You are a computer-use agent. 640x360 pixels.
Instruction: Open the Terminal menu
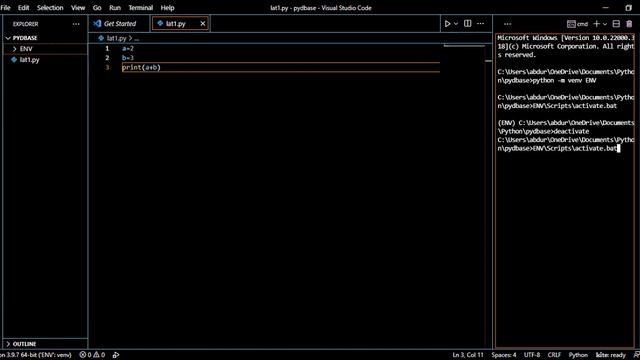(x=140, y=8)
